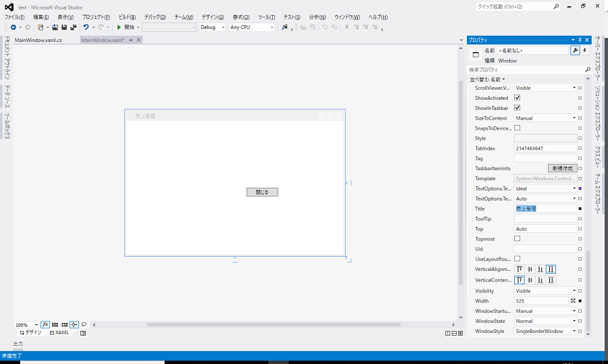Start debugging with the green play icon
This screenshot has width=608, height=364.
point(119,27)
